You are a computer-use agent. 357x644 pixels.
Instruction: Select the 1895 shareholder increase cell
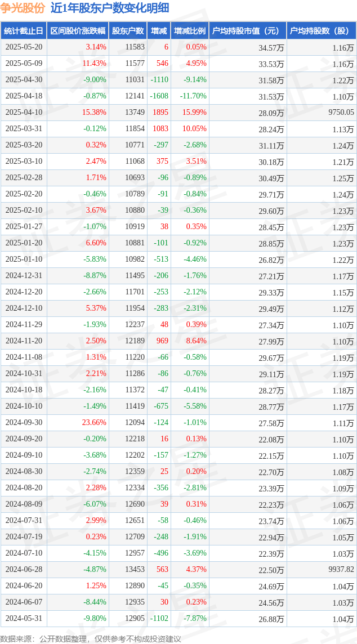coord(160,113)
